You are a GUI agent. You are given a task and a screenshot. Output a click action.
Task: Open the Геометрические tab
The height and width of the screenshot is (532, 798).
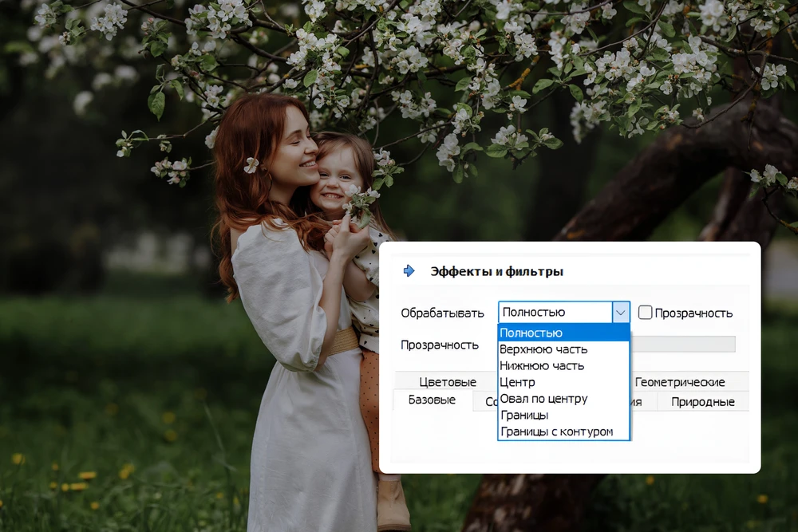[679, 382]
